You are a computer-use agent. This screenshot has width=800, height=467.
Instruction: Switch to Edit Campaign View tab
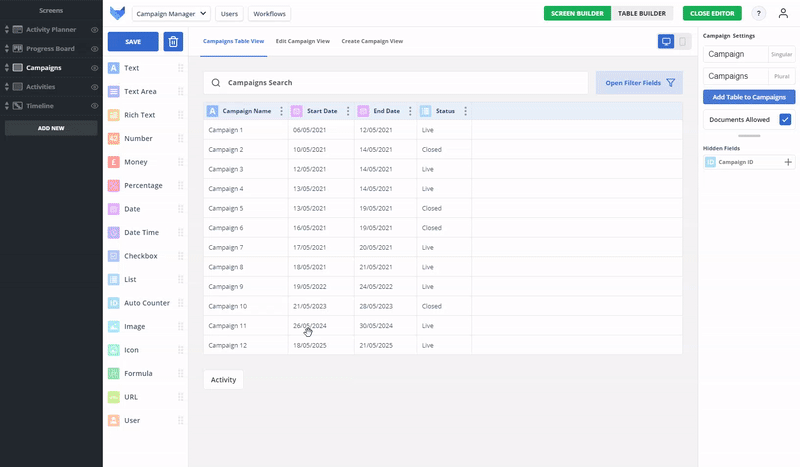[303, 41]
